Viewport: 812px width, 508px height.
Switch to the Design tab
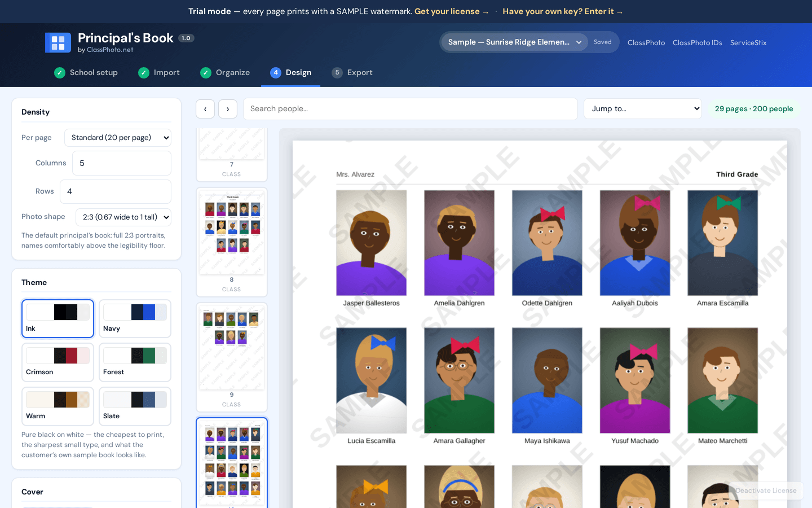(291, 73)
